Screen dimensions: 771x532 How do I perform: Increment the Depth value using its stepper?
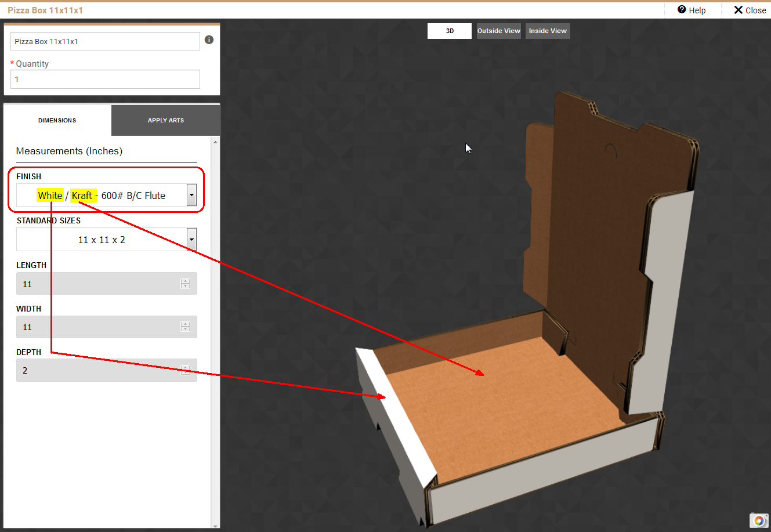(185, 367)
